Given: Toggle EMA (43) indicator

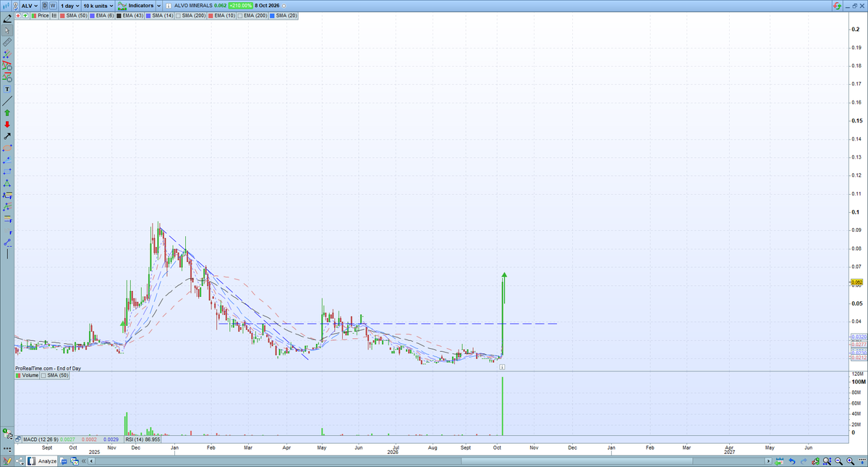Looking at the screenshot, I should pos(129,15).
